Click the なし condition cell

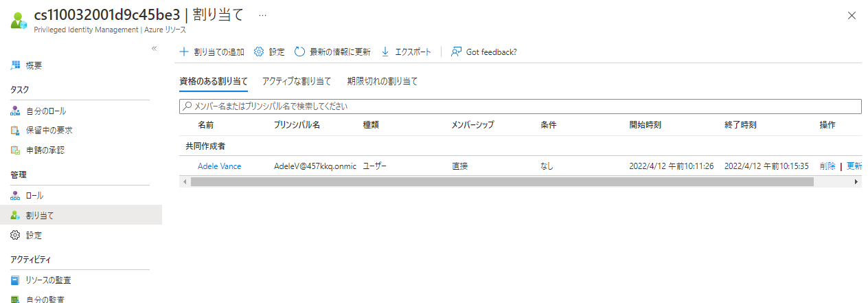pos(547,166)
